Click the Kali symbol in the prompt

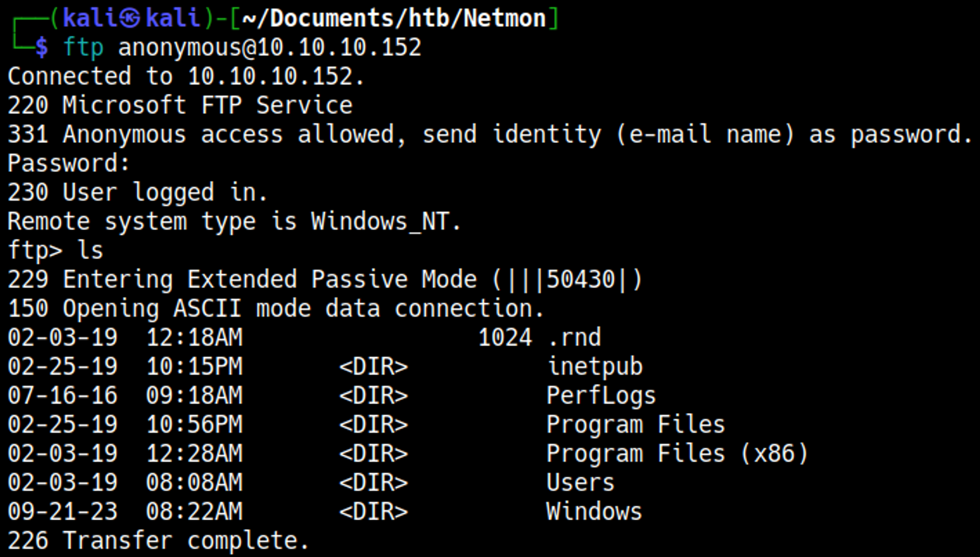[130, 18]
